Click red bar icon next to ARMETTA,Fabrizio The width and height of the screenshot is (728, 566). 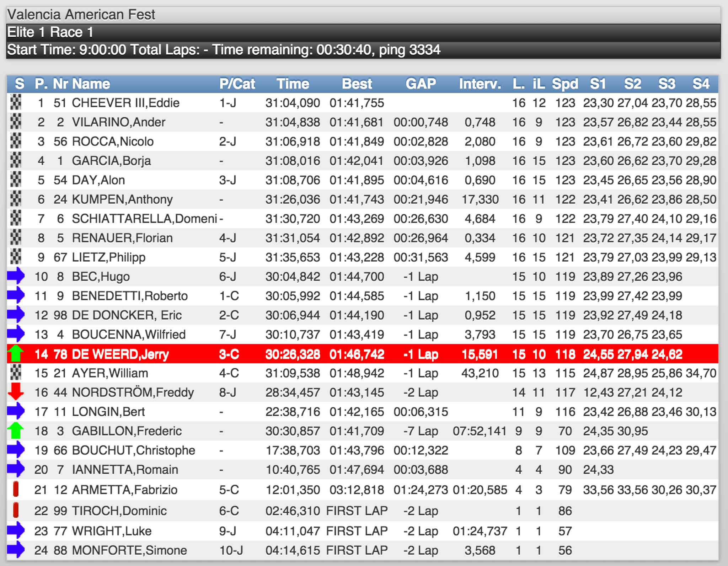[x=16, y=489]
